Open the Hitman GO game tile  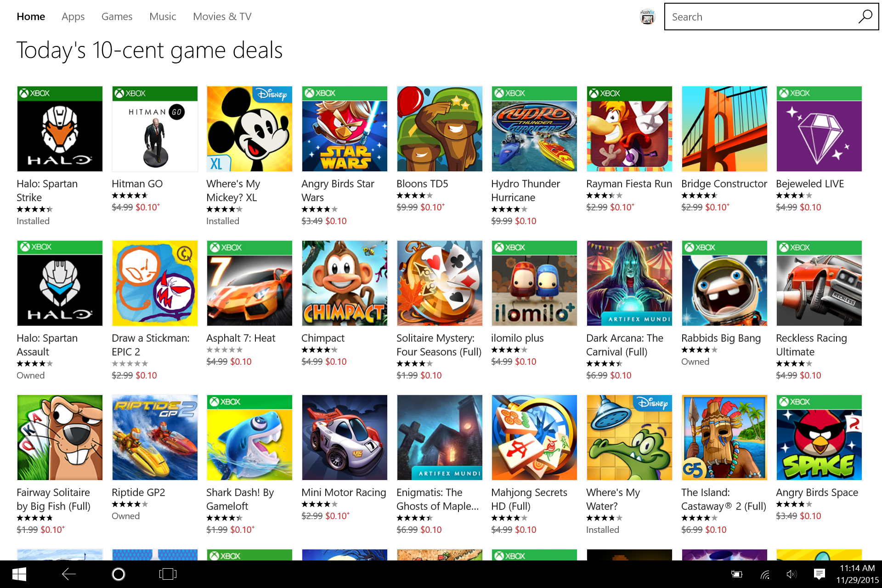pos(155,129)
